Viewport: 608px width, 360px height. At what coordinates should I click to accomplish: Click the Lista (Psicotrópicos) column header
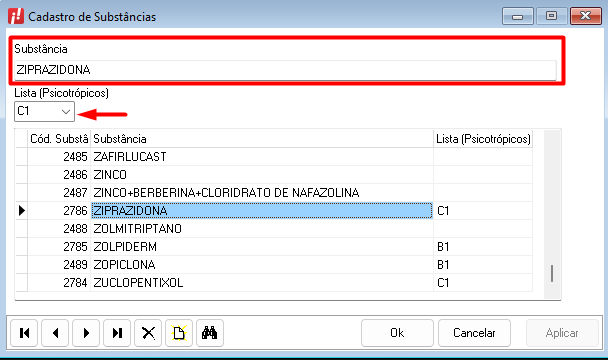pyautogui.click(x=483, y=139)
